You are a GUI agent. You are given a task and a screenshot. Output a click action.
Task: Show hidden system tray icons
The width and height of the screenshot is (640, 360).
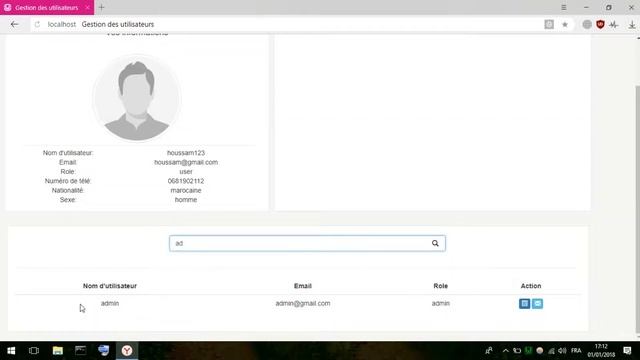point(506,351)
